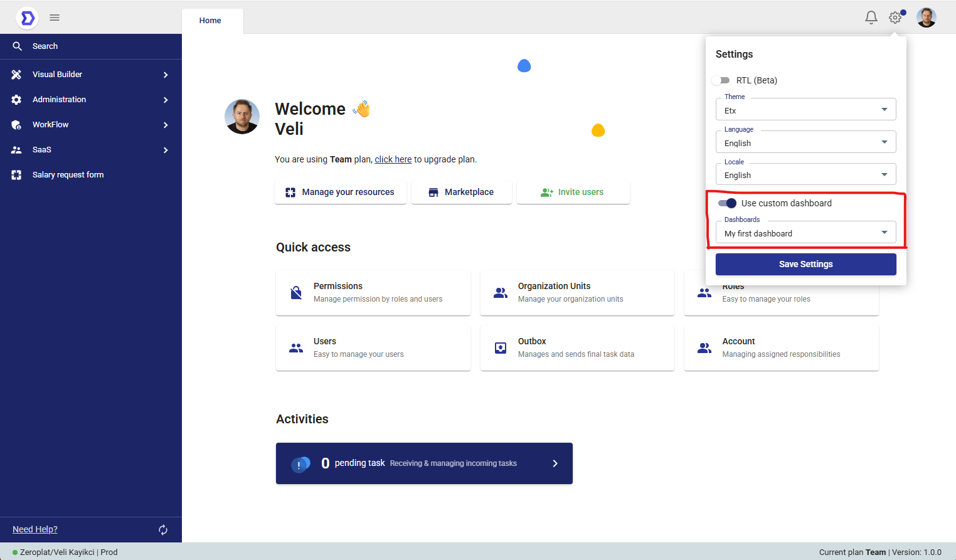Image resolution: width=956 pixels, height=560 pixels.
Task: Click the notifications bell icon
Action: click(871, 18)
